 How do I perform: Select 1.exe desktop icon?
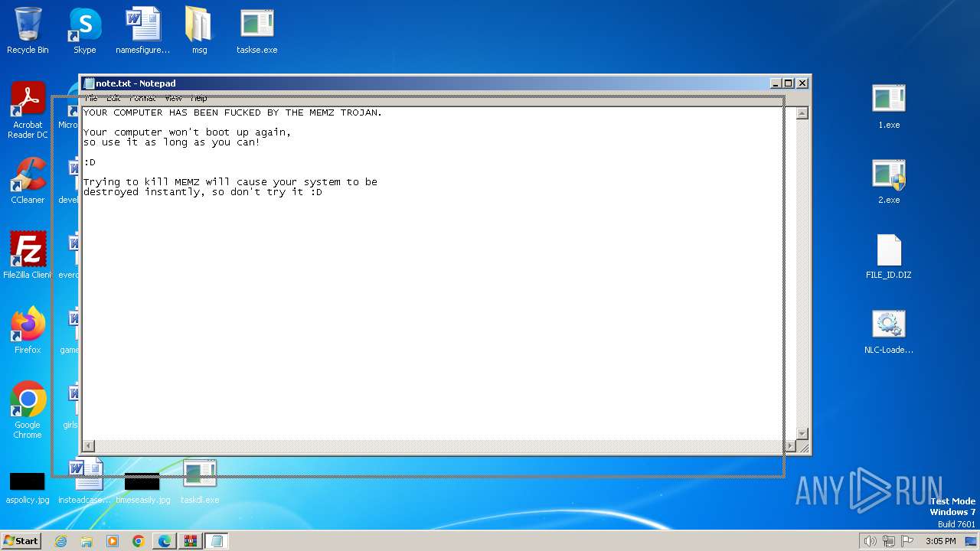(889, 106)
